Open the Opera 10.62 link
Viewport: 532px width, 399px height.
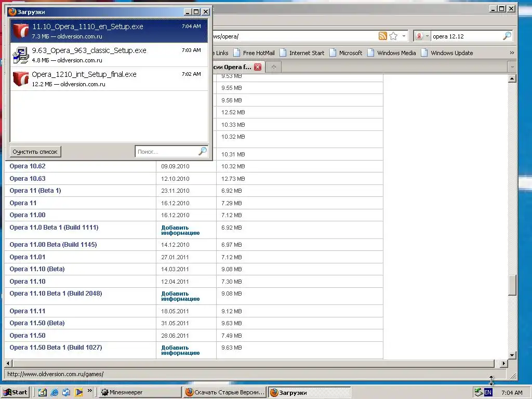(x=28, y=166)
